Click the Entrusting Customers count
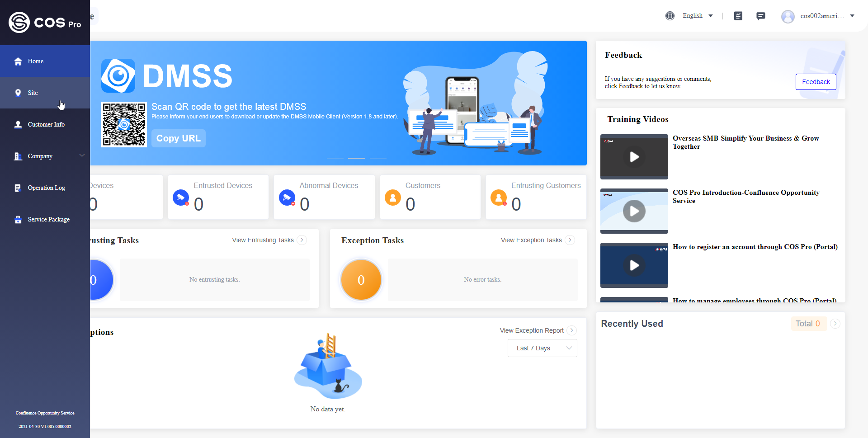The image size is (868, 438). pyautogui.click(x=516, y=204)
